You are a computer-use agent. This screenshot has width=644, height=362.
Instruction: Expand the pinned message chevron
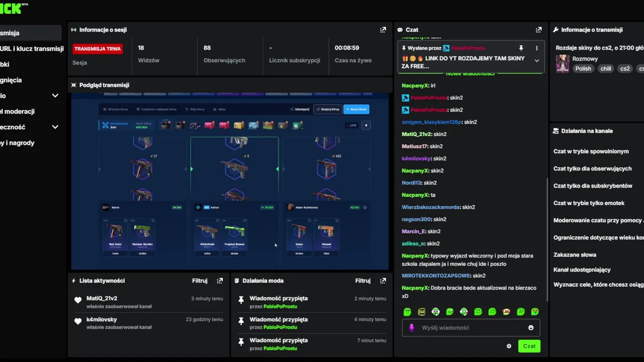[537, 60]
